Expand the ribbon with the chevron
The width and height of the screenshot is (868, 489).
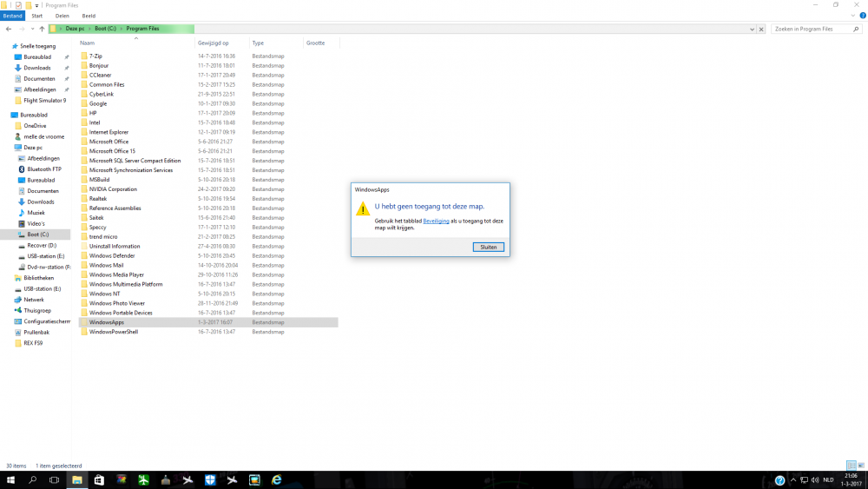[x=853, y=16]
